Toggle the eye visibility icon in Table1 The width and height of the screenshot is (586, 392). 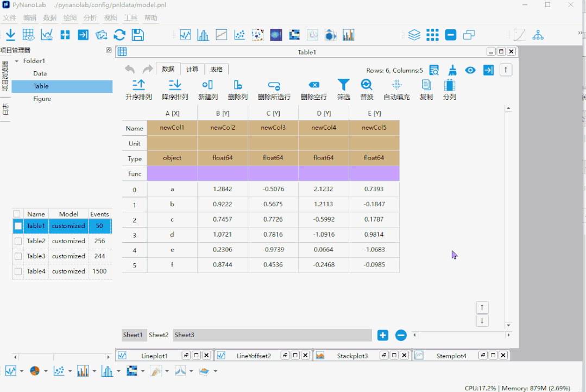[x=470, y=70]
